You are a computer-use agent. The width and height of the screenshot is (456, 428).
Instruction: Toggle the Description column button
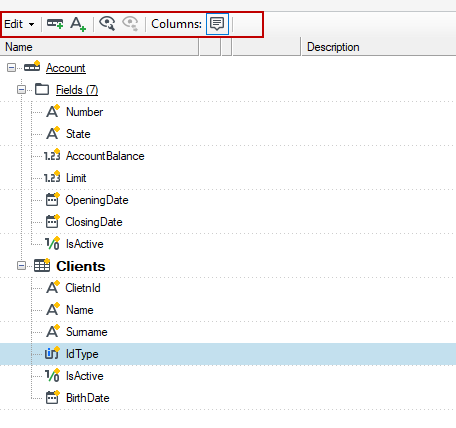pyautogui.click(x=217, y=24)
